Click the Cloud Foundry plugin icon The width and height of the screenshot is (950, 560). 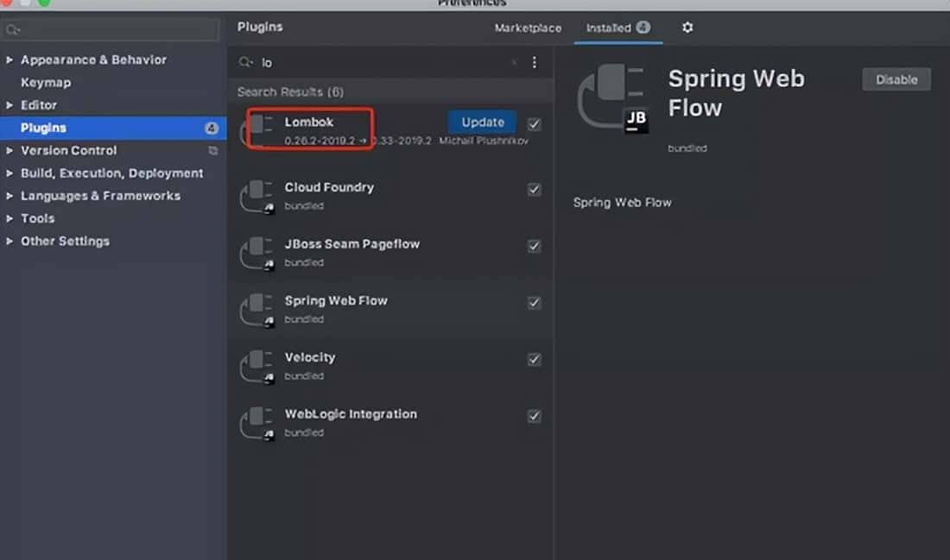click(x=257, y=196)
